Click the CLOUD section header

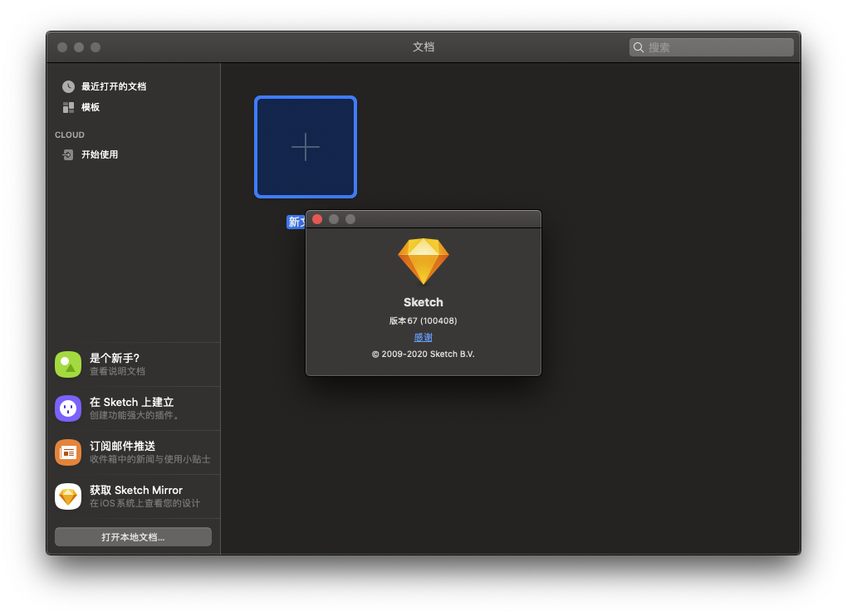coord(70,135)
